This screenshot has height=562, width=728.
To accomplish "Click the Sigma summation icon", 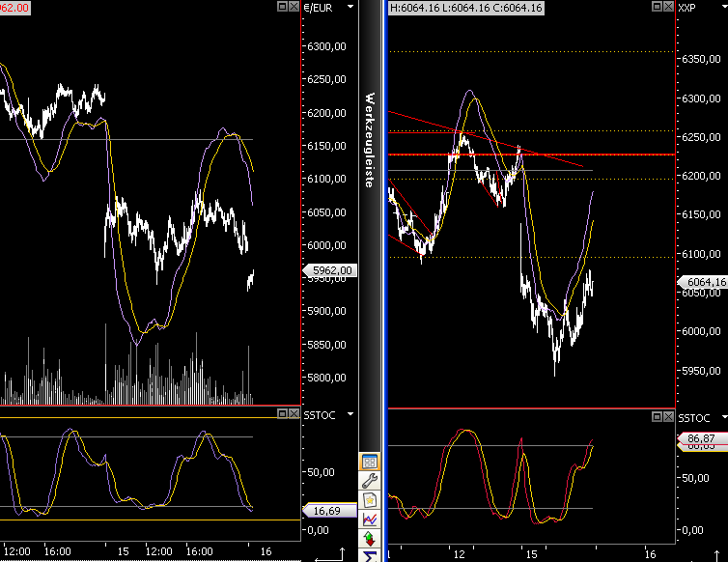I will tap(370, 555).
